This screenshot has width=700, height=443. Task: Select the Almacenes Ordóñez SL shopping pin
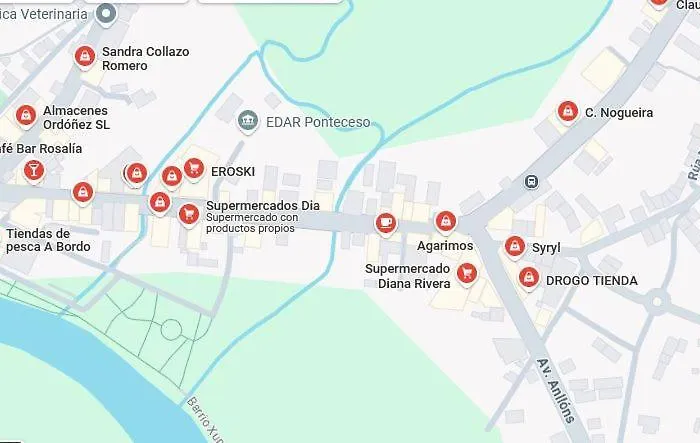pyautogui.click(x=26, y=117)
